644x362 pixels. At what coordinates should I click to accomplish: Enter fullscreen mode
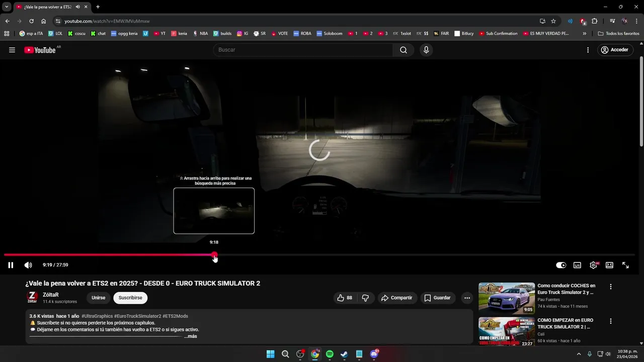point(625,265)
